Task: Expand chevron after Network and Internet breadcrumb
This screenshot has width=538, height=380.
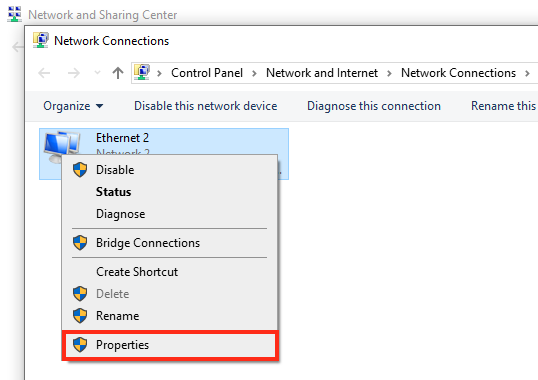Action: pyautogui.click(x=389, y=73)
